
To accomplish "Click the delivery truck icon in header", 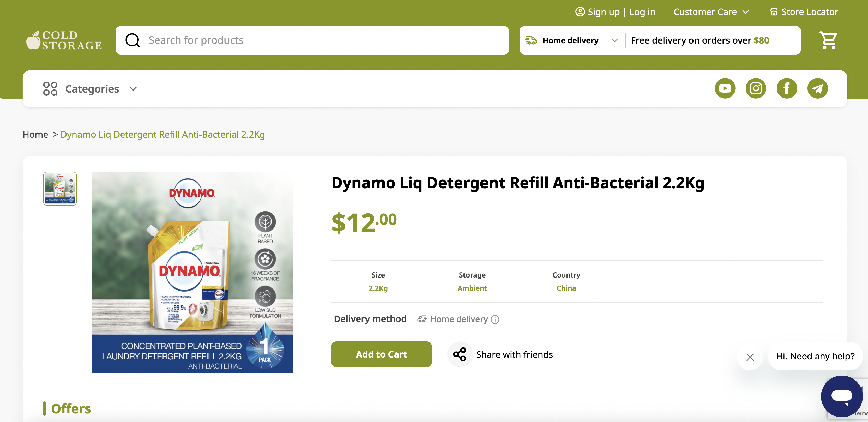I will (x=531, y=40).
